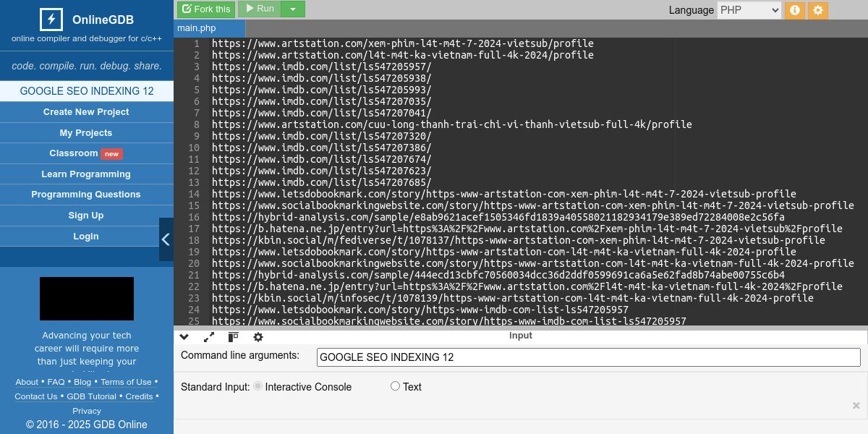Screen dimensions: 868x434
Task: Open the GDB Tutorial footer link
Action: point(92,396)
